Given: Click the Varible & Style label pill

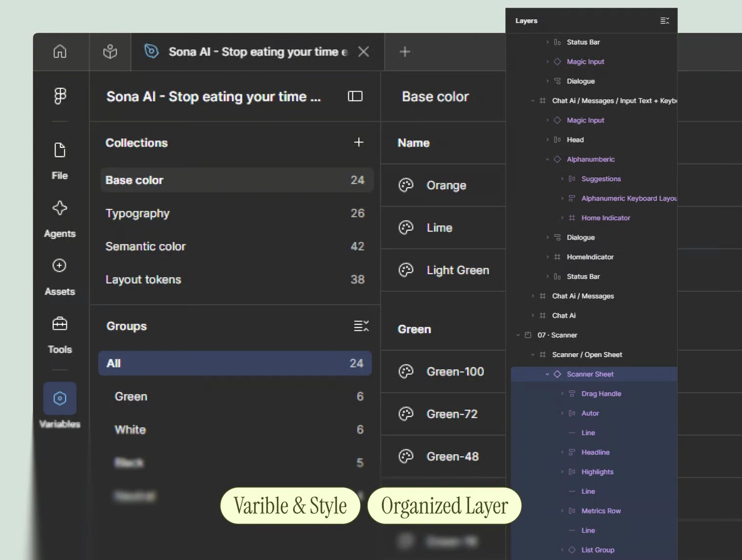Looking at the screenshot, I should point(290,505).
